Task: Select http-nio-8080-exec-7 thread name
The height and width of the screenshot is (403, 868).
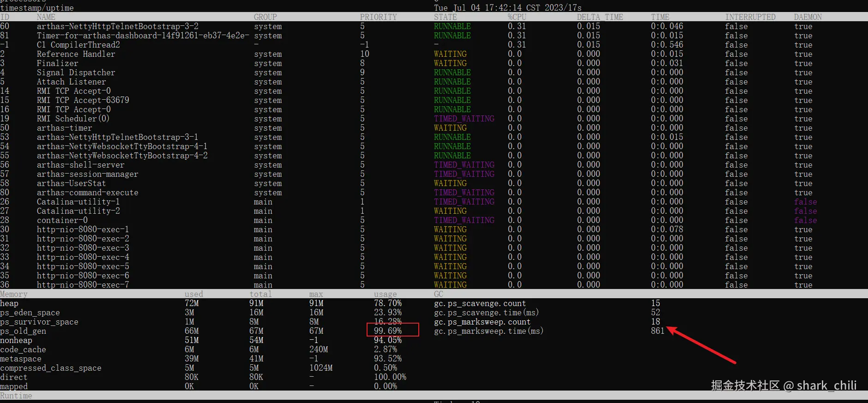Action: point(83,285)
